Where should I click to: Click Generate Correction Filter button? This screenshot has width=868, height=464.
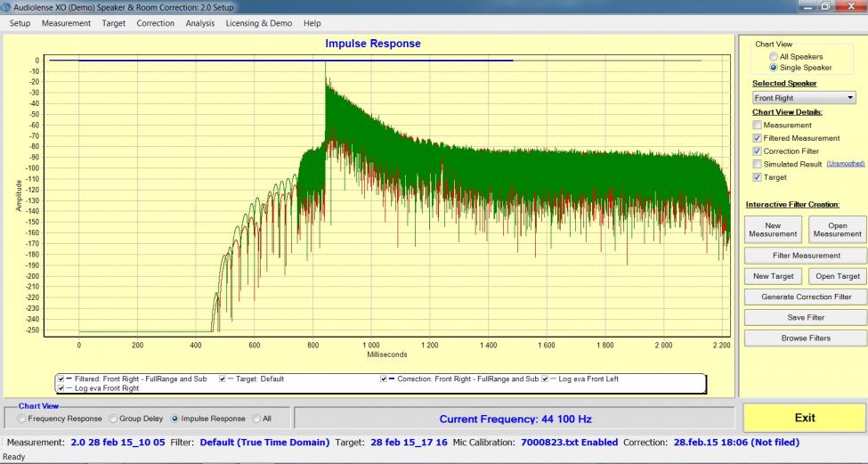click(805, 297)
